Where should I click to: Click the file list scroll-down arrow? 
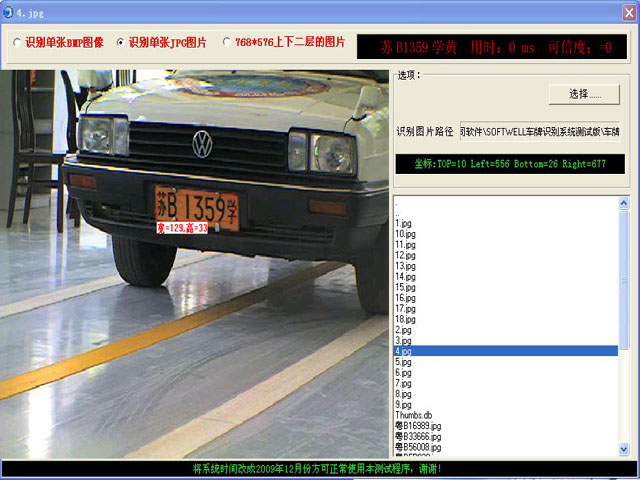[624, 450]
